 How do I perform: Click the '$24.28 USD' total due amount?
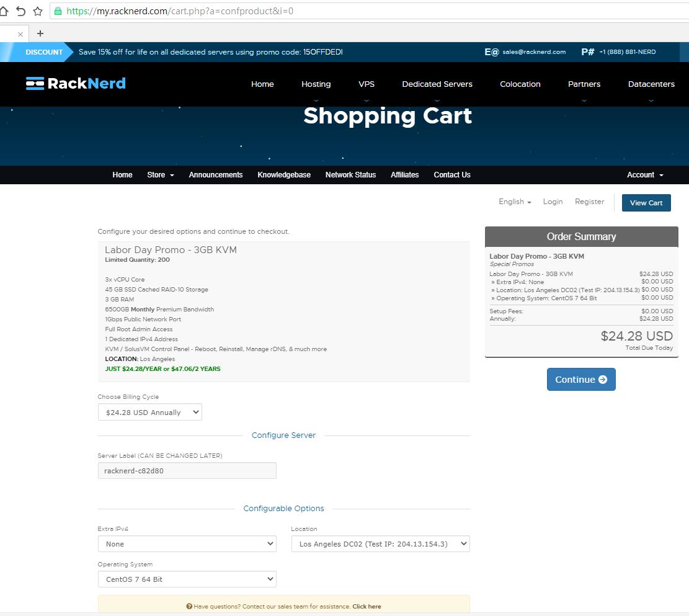click(637, 336)
